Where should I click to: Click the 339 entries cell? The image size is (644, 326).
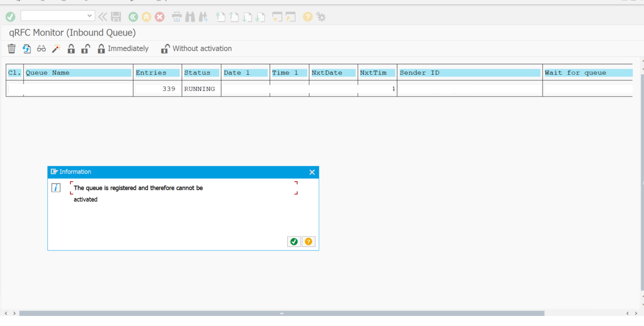coord(157,89)
